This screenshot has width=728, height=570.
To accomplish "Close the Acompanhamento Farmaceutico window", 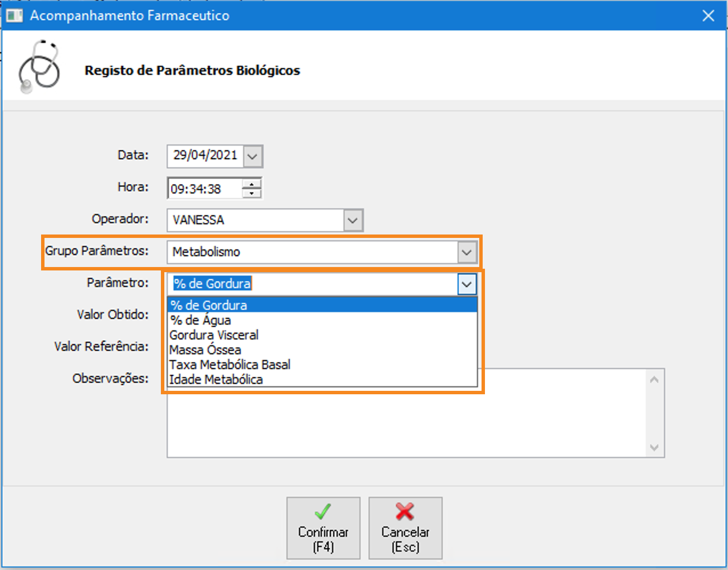I will (x=708, y=15).
